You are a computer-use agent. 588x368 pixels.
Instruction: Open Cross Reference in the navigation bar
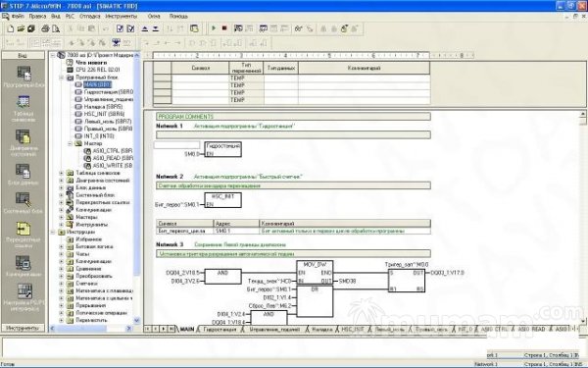24,236
